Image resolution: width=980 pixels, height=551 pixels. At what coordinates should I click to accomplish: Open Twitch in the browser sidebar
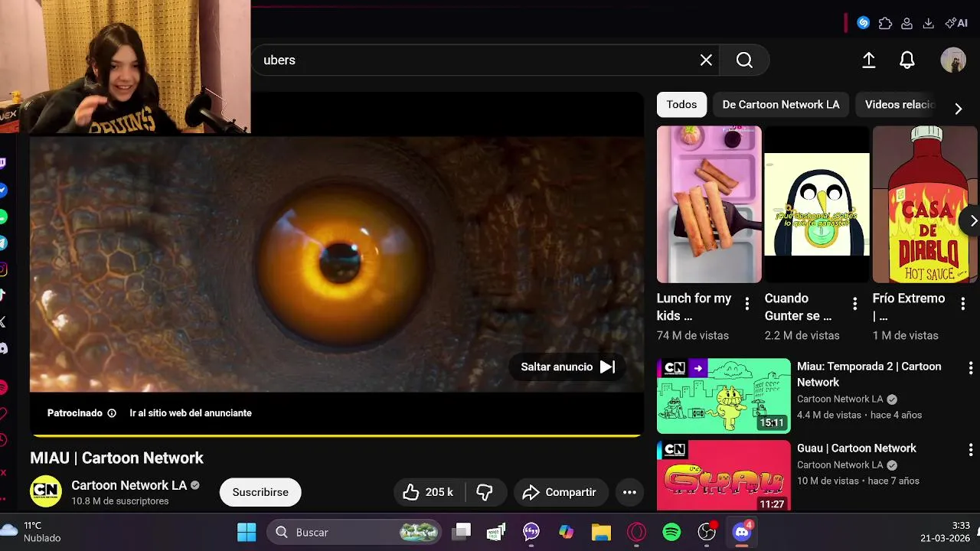point(3,163)
